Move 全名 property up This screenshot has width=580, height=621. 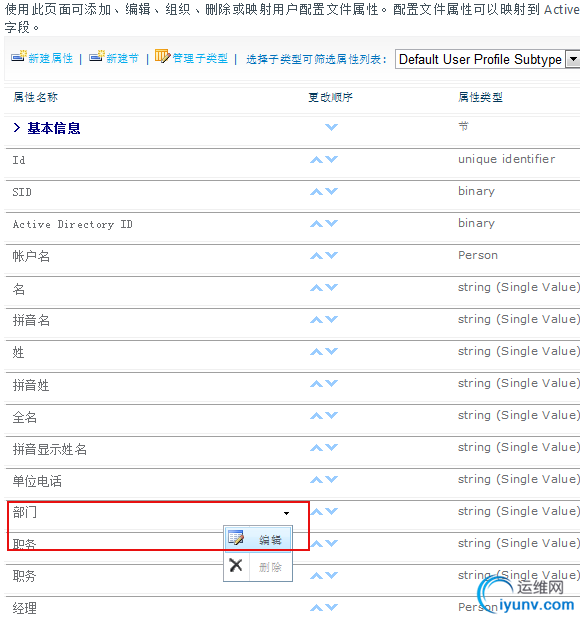tap(316, 416)
